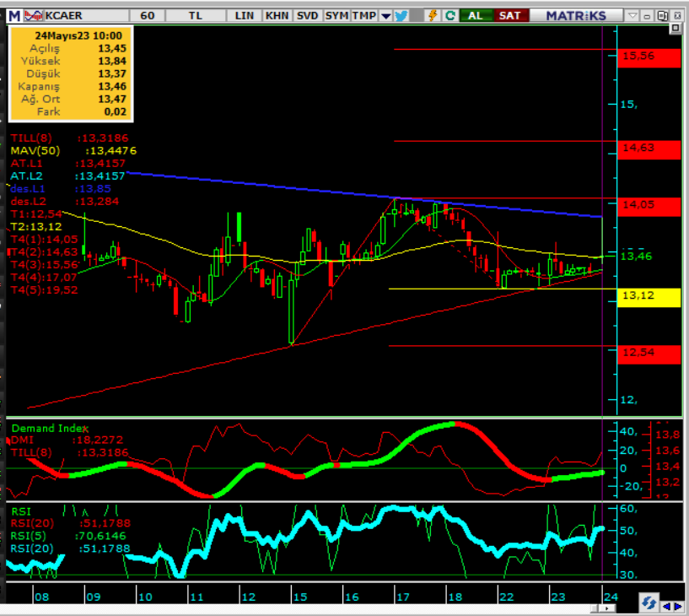Click the red 12,54 price tag
The image size is (689, 616).
click(x=649, y=354)
